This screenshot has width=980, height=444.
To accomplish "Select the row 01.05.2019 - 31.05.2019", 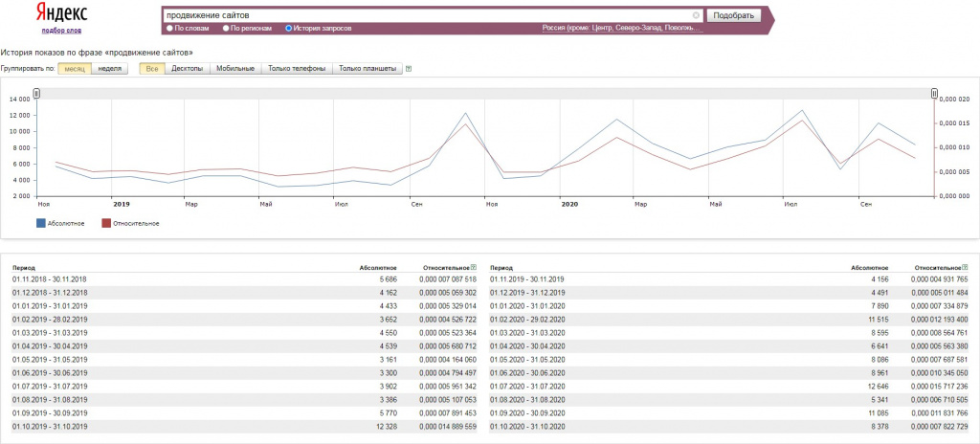I will coord(244,360).
